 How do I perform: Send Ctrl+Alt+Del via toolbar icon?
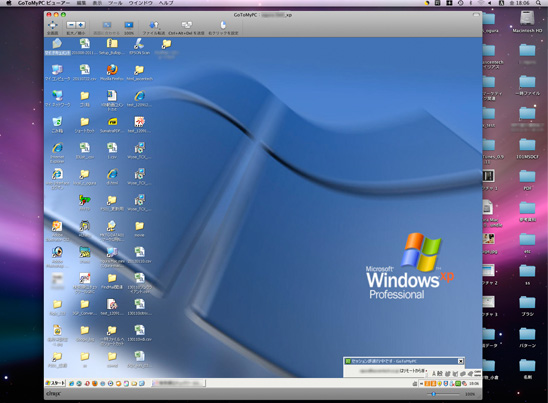(x=187, y=25)
